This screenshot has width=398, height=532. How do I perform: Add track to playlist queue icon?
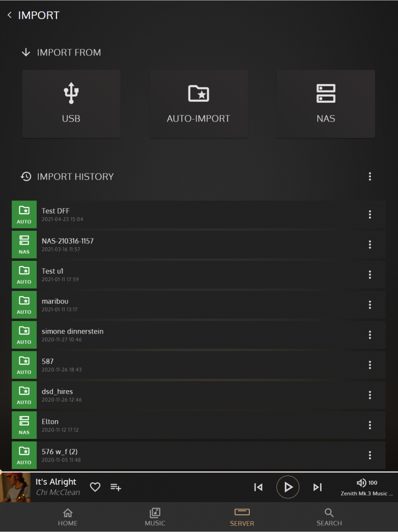pyautogui.click(x=116, y=487)
